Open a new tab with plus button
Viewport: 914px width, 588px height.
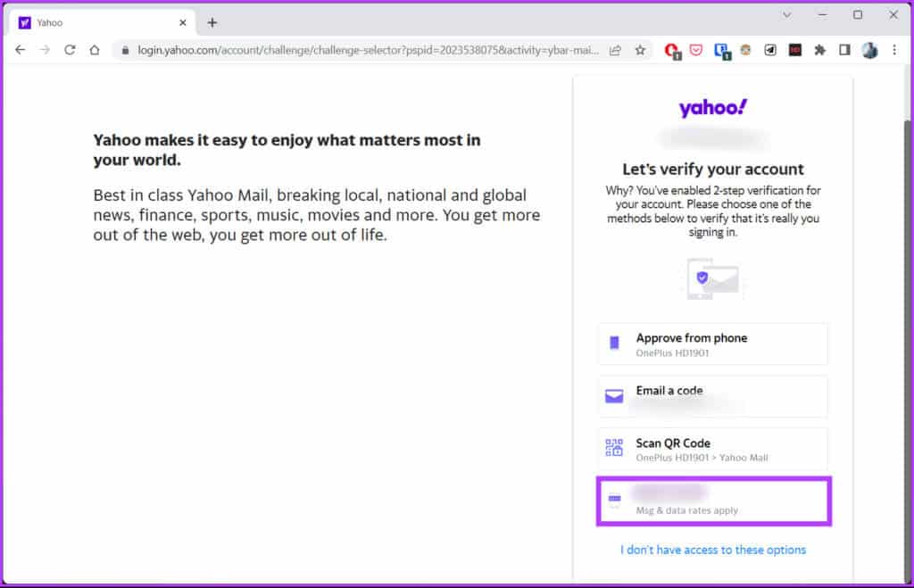pos(212,22)
